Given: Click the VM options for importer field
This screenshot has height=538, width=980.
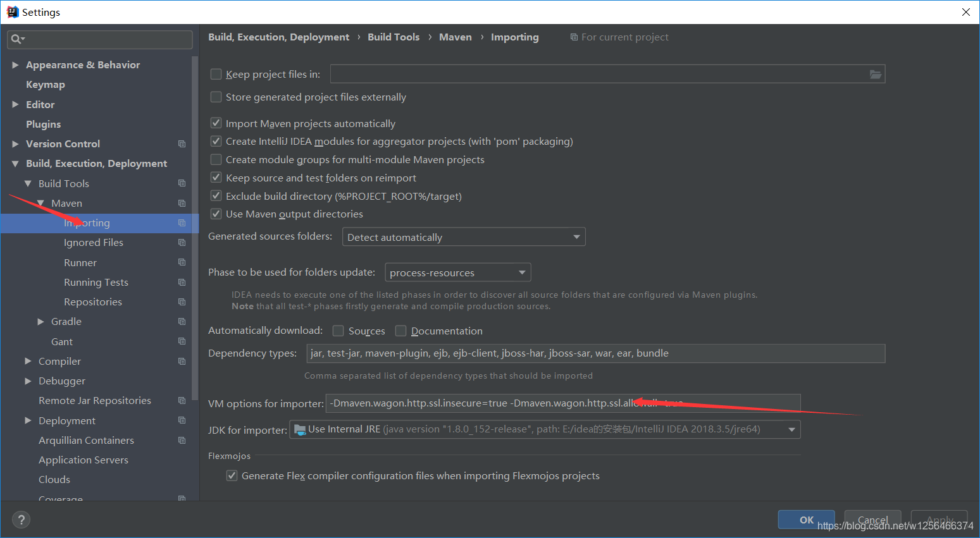Looking at the screenshot, I should pos(563,403).
